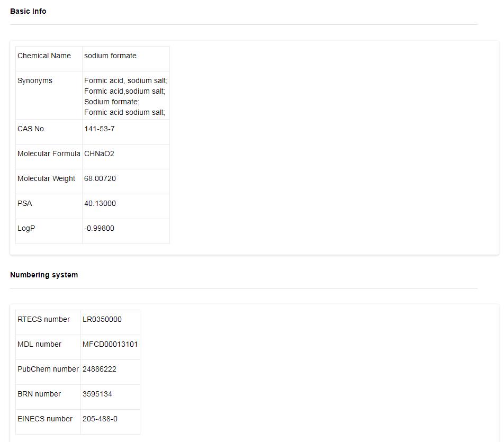Viewport: 504px width, 442px height.
Task: Click the PubChem number 24886222
Action: 100,369
